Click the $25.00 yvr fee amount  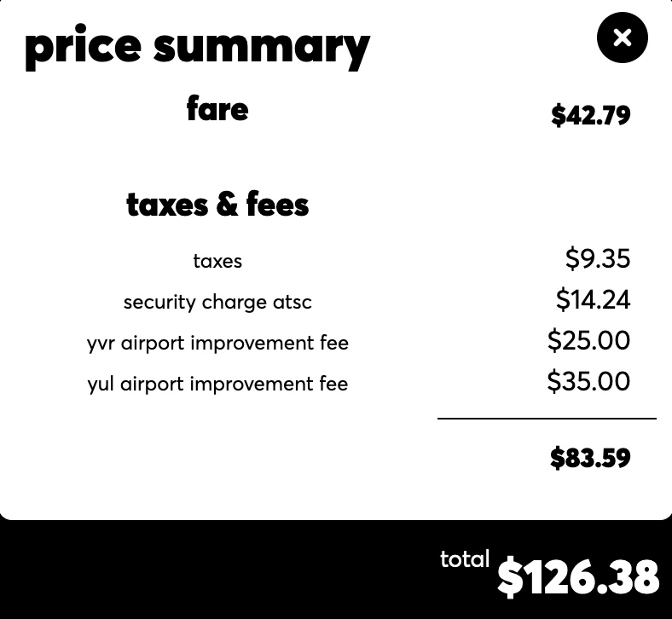point(589,340)
